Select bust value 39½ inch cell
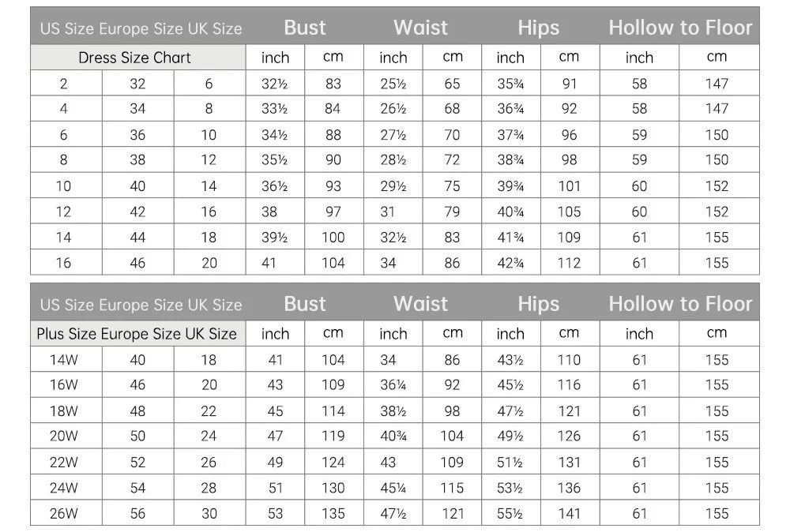 point(275,237)
